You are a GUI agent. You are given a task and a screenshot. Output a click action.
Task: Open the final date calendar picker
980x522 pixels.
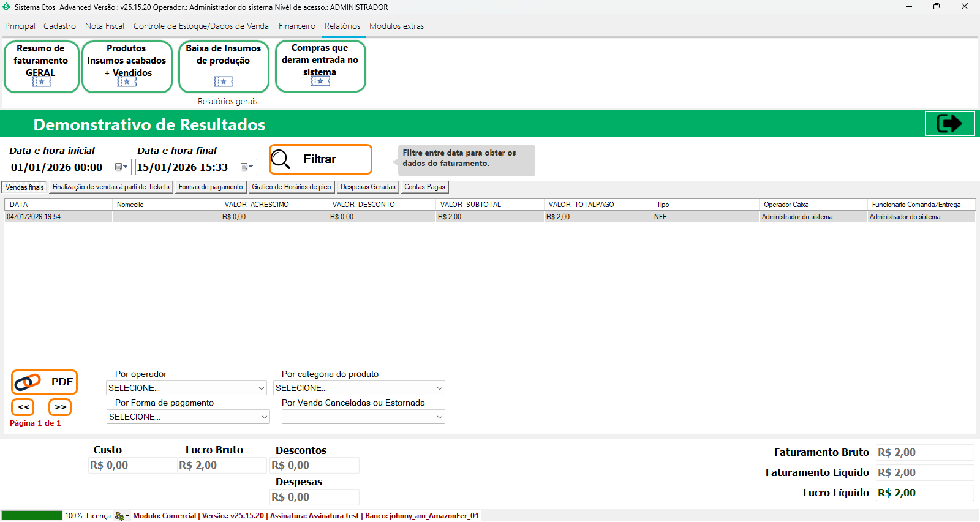[247, 167]
